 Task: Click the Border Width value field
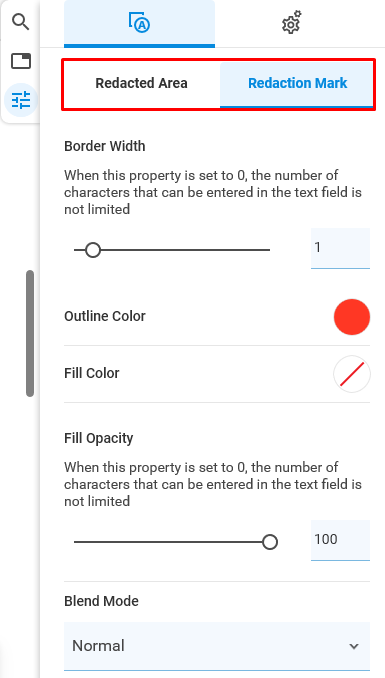click(340, 248)
